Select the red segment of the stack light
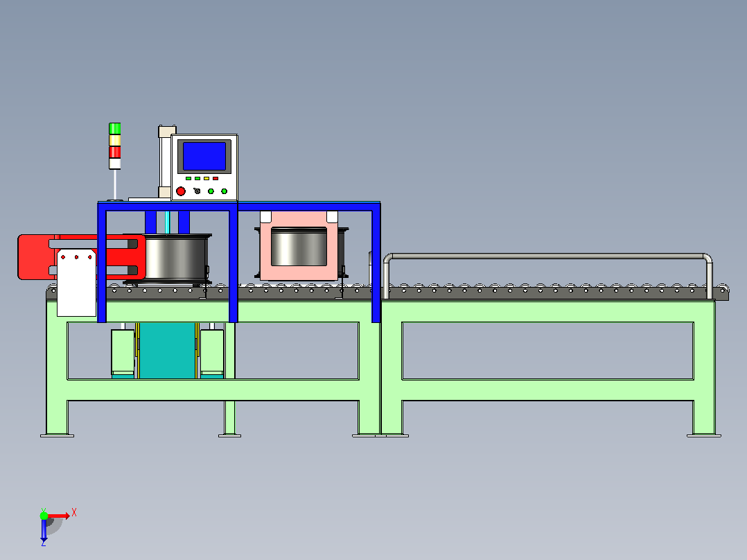Viewport: 747px width, 560px height. click(115, 152)
